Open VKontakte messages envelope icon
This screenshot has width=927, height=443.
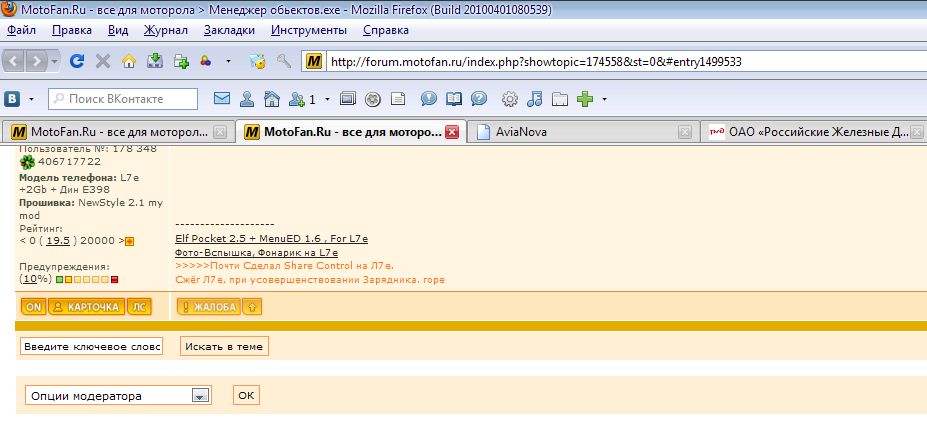point(222,99)
